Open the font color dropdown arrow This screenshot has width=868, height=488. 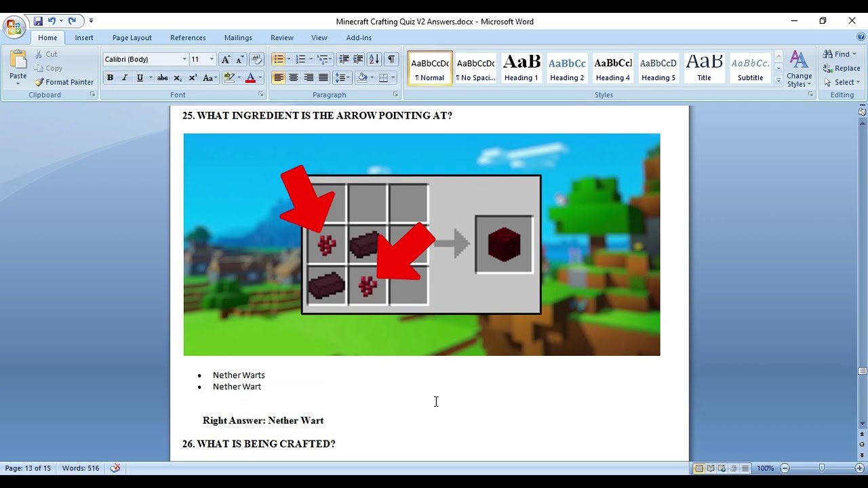(260, 78)
